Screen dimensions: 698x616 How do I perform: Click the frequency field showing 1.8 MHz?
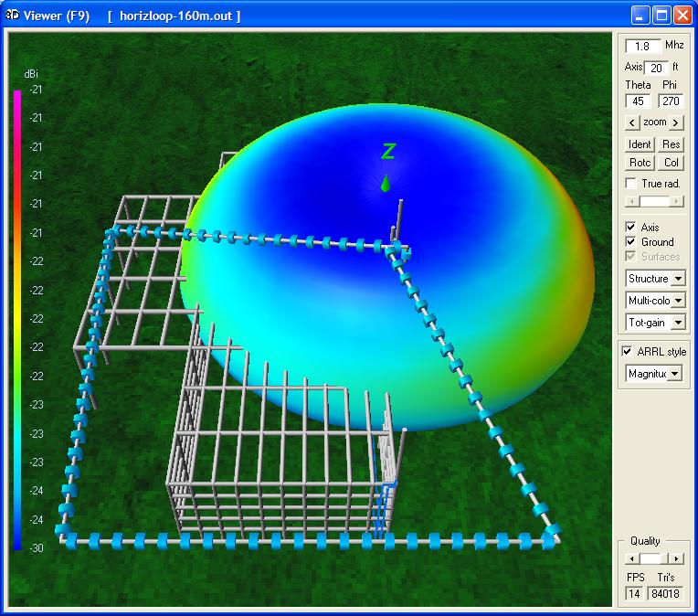click(643, 46)
